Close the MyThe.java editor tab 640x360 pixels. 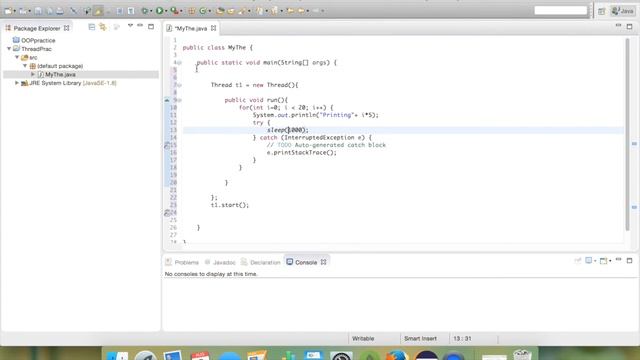[x=213, y=28]
